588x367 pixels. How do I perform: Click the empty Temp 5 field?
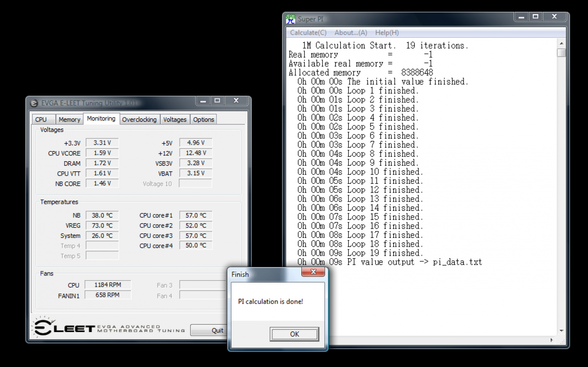click(x=102, y=256)
